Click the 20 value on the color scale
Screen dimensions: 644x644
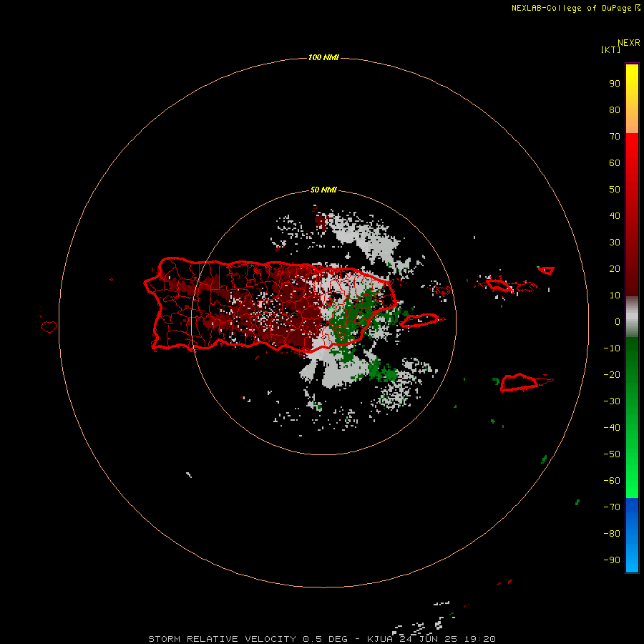click(x=615, y=269)
